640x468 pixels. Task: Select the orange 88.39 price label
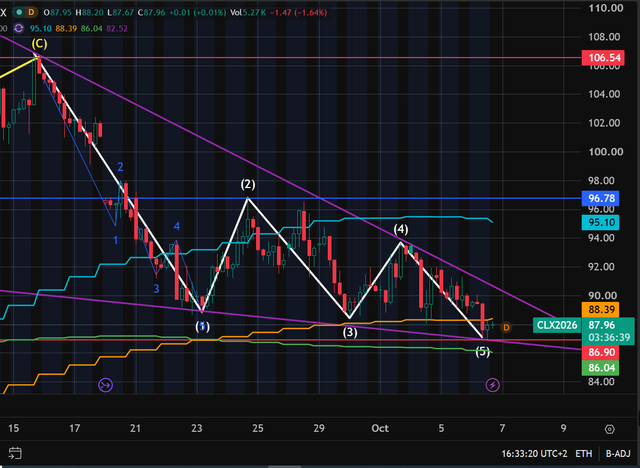[600, 309]
